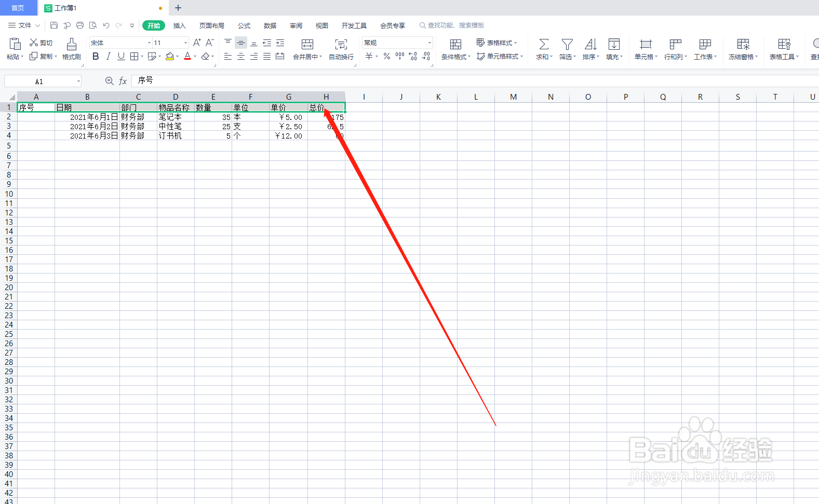Expand the Merge and Center (合并居中) dropdown arrow

click(x=320, y=57)
